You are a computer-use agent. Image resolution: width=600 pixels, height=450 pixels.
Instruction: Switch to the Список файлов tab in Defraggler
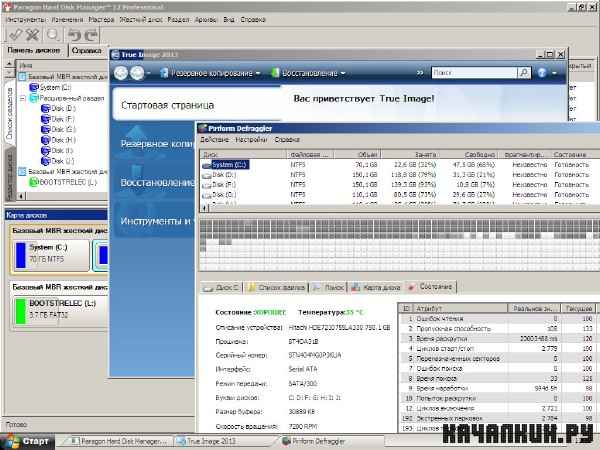276,287
